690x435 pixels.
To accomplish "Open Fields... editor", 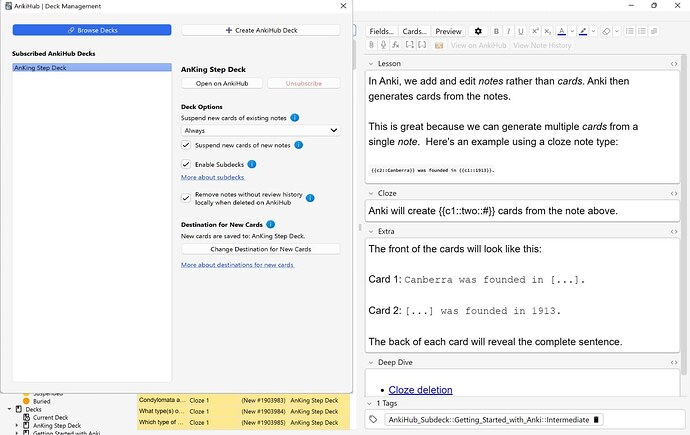I will pos(381,31).
